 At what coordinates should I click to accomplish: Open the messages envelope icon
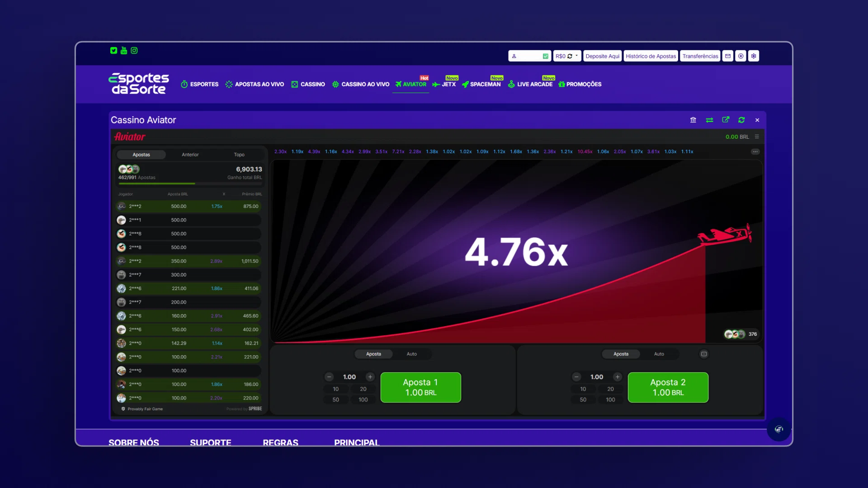[728, 56]
